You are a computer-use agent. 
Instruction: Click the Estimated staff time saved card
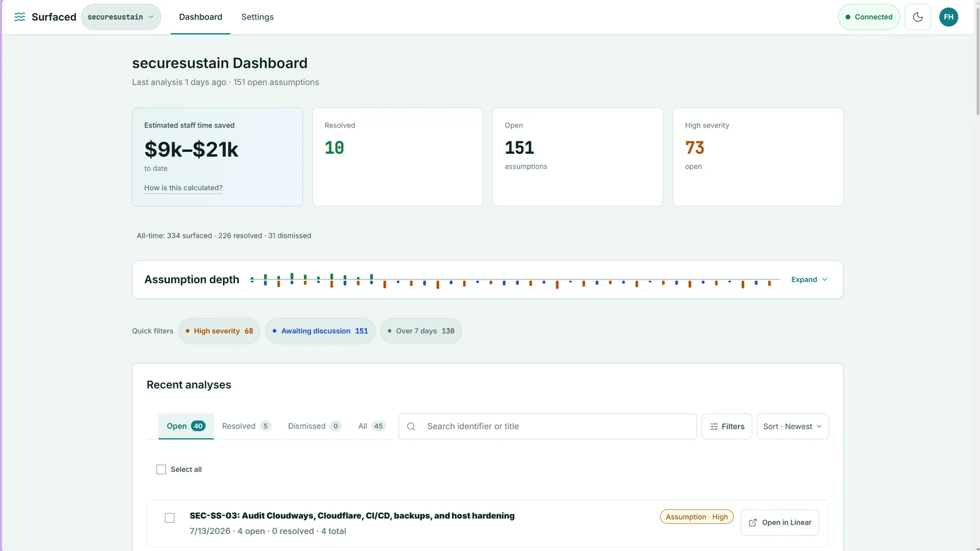tap(217, 157)
